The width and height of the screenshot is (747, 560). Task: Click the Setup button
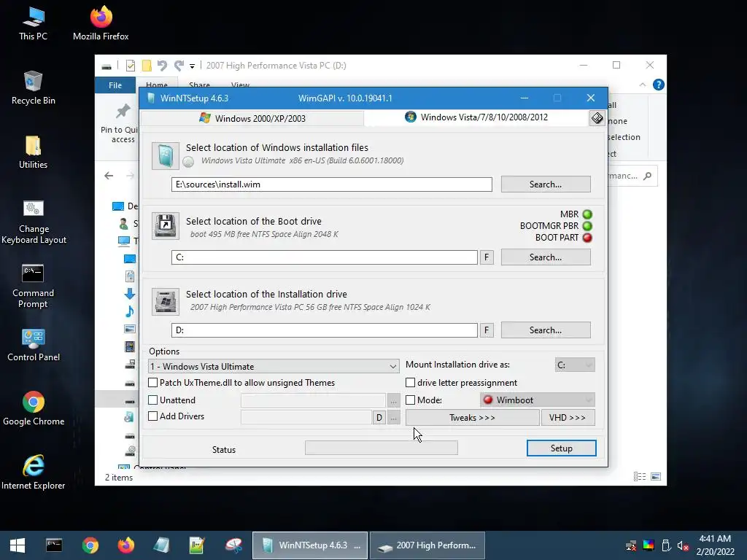pos(561,448)
